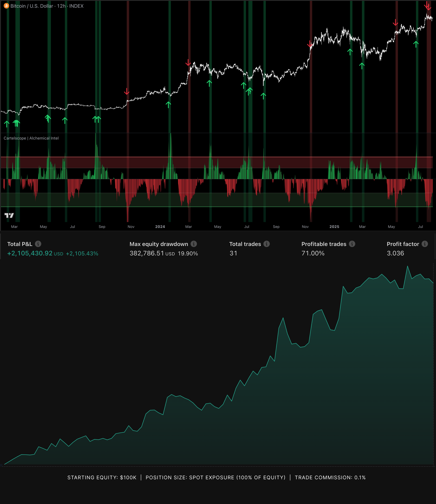Click the Bitcoin logo icon
436x504 pixels.
pos(6,6)
